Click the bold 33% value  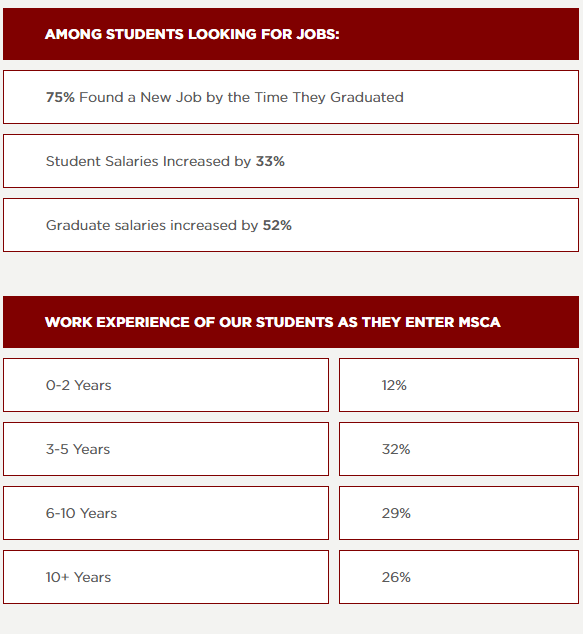270,161
